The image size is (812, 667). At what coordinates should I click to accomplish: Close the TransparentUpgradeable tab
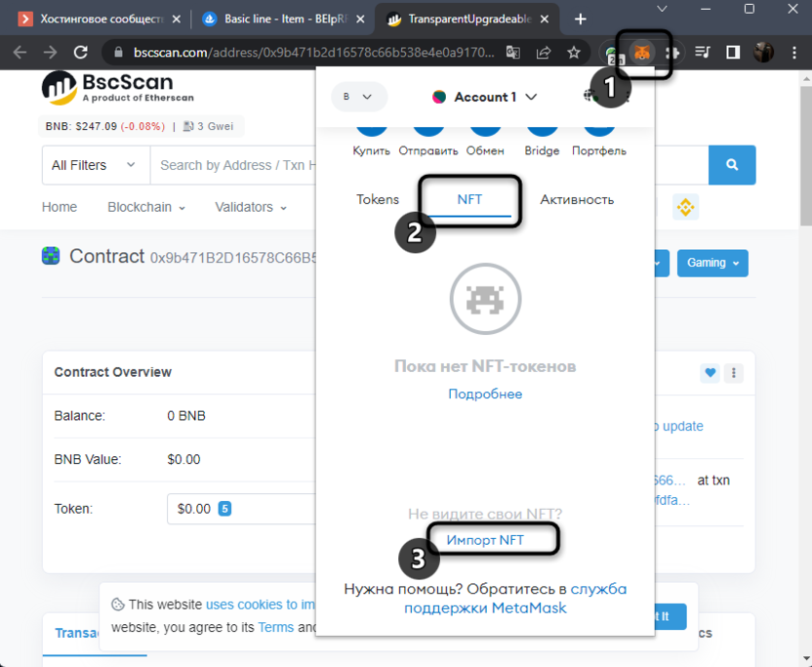pos(545,20)
